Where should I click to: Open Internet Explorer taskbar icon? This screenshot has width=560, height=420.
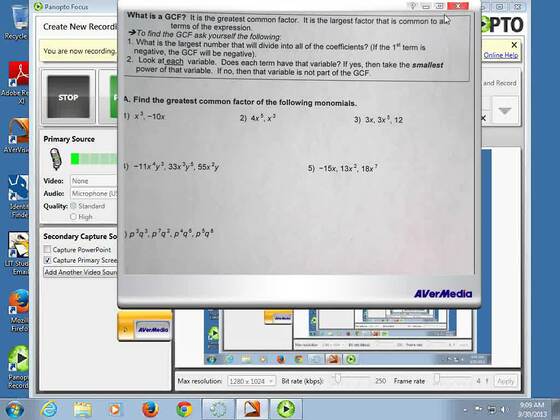(49, 409)
